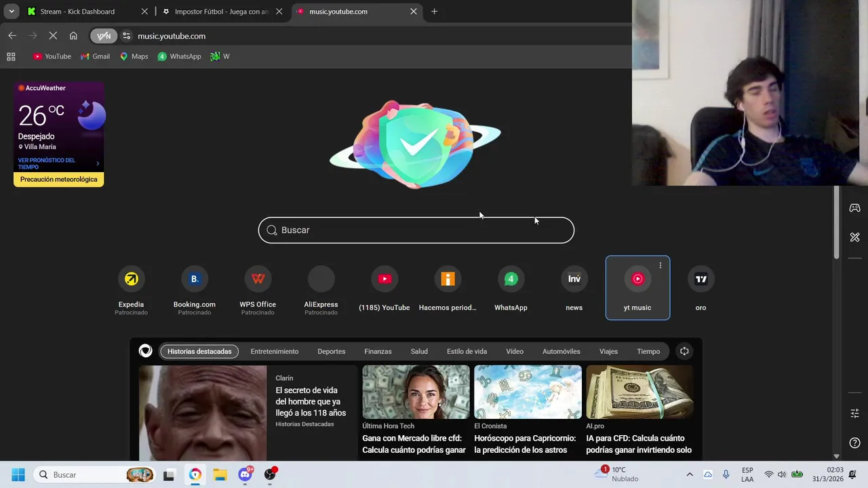Open the yt music shortcut tile
Screen dimensions: 868x488
(x=637, y=287)
